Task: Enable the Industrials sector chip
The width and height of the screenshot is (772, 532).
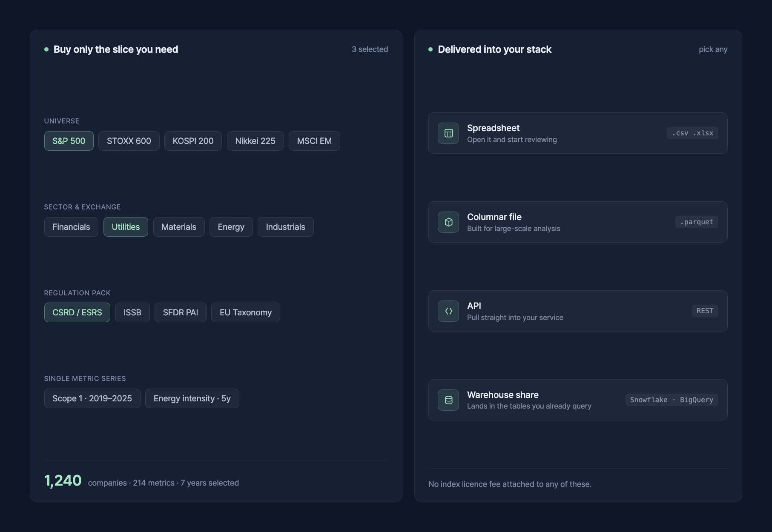Action: click(286, 227)
